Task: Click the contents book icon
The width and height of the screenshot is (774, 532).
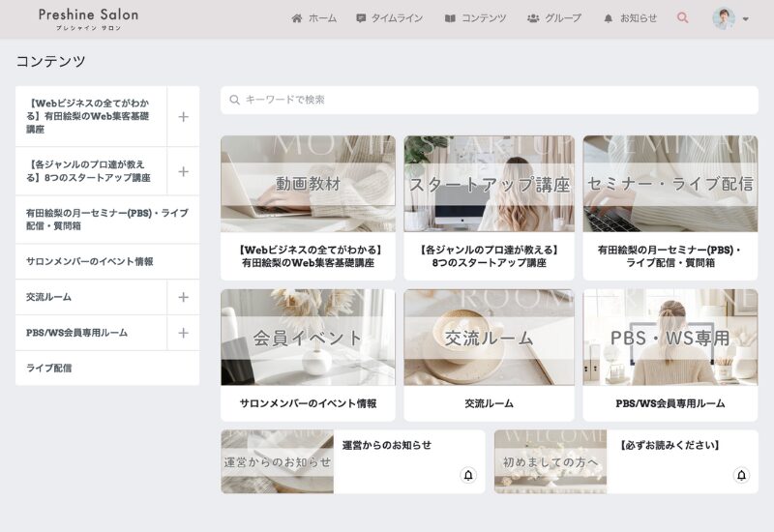Action: (x=450, y=18)
